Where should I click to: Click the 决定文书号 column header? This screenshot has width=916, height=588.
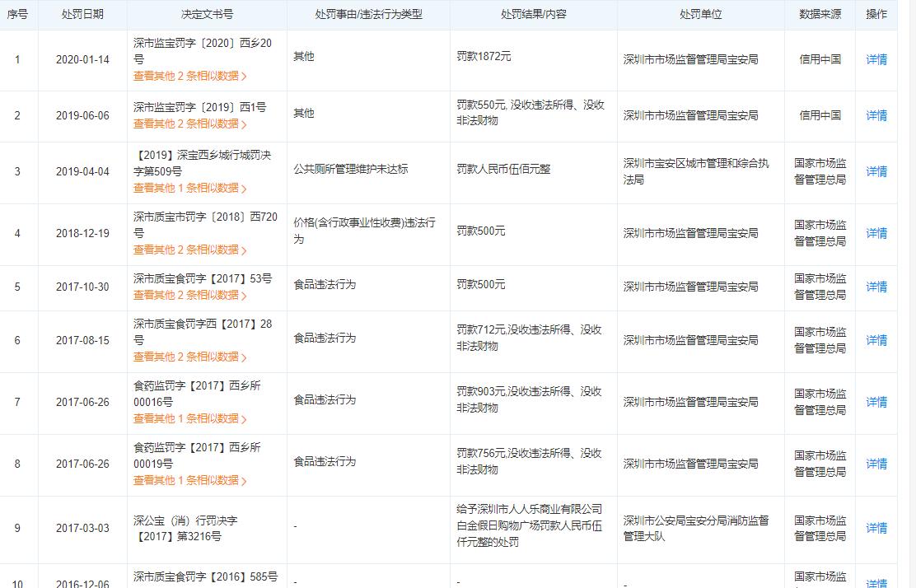[208, 14]
